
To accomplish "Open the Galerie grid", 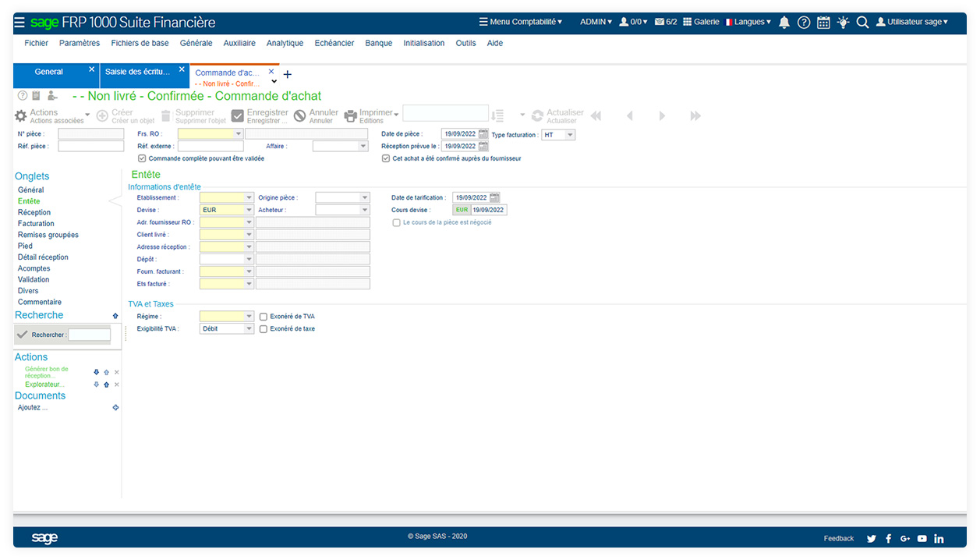I will click(701, 22).
